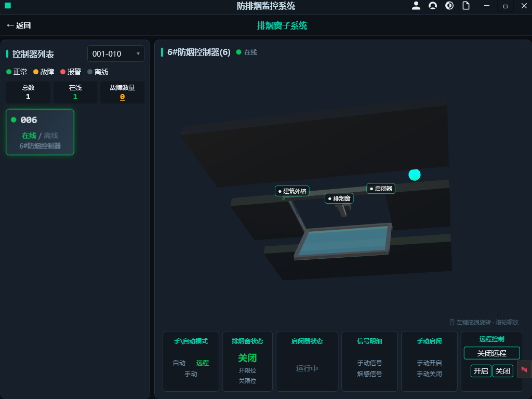Screen dimensions: 532x399
Task: Click the 手动关闭 entry
Action: click(x=429, y=374)
